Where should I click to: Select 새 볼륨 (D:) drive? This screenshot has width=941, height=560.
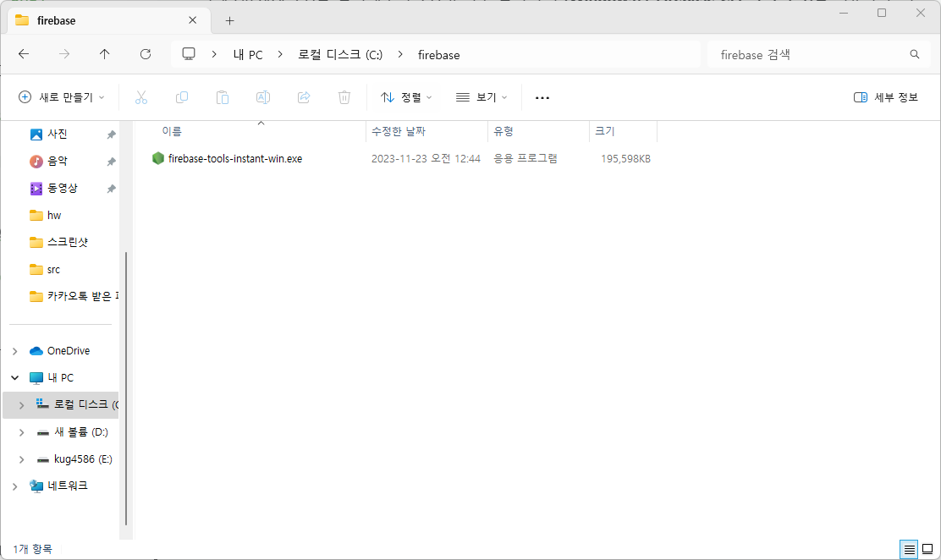81,432
